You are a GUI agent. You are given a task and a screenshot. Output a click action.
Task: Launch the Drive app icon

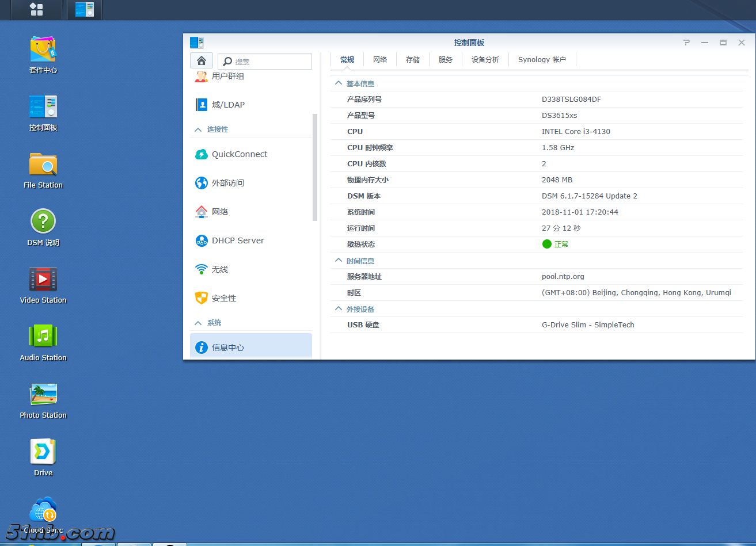tap(43, 452)
